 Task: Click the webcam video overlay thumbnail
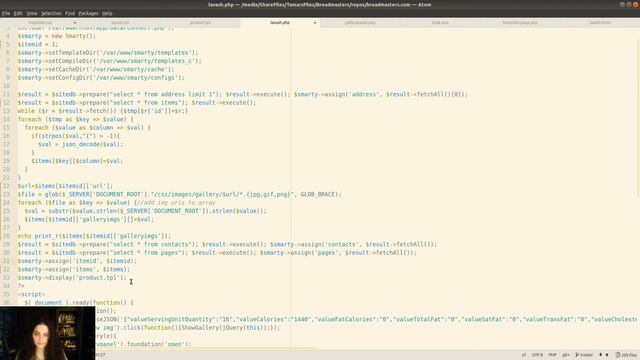47,333
